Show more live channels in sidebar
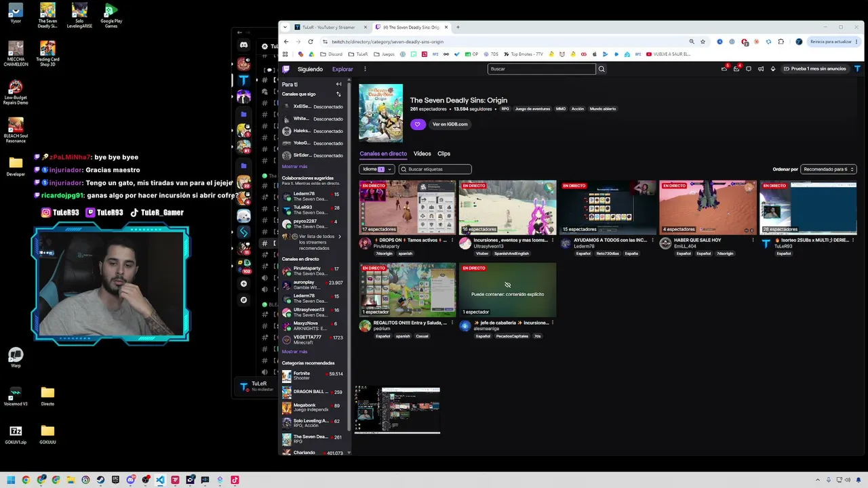This screenshot has width=868, height=488. pos(295,352)
